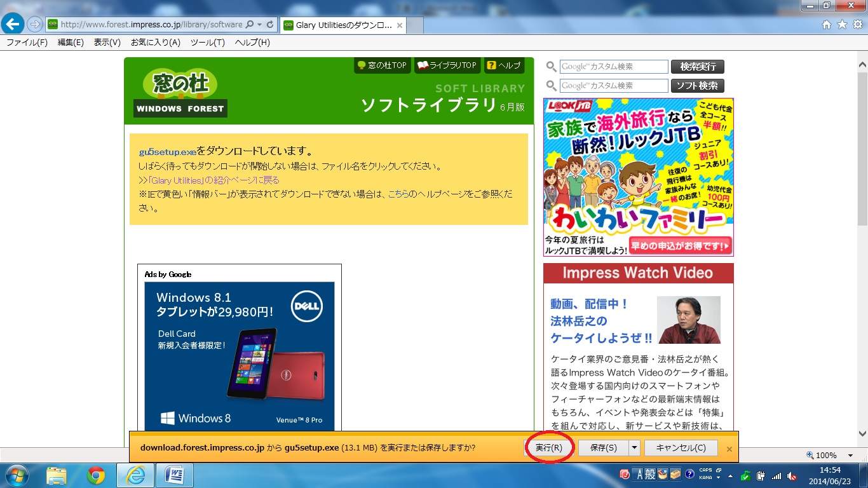This screenshot has height=488, width=868.
Task: Click the network signal tray icon
Action: click(x=776, y=475)
